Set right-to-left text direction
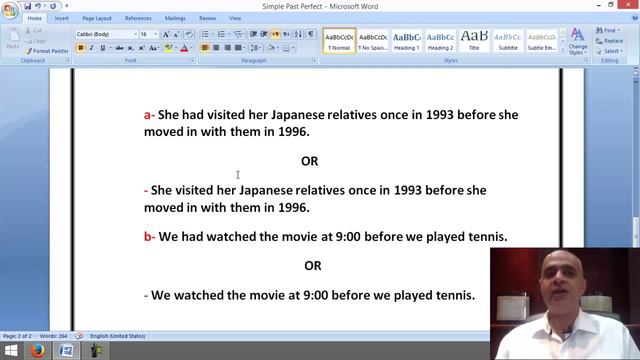The width and height of the screenshot is (640, 360). [286, 34]
